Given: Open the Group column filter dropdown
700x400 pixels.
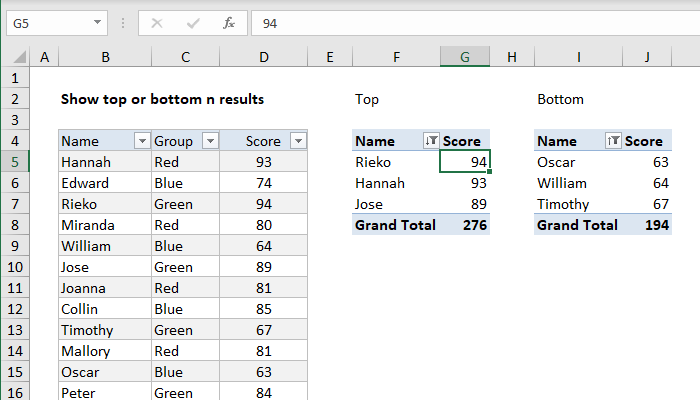Looking at the screenshot, I should [210, 141].
